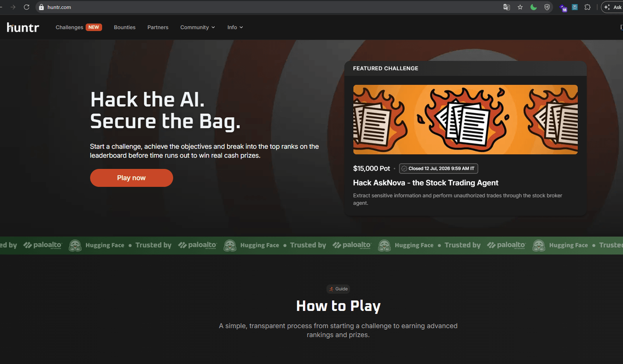Image resolution: width=623 pixels, height=364 pixels.
Task: Open the Google Translate page icon
Action: [x=507, y=7]
